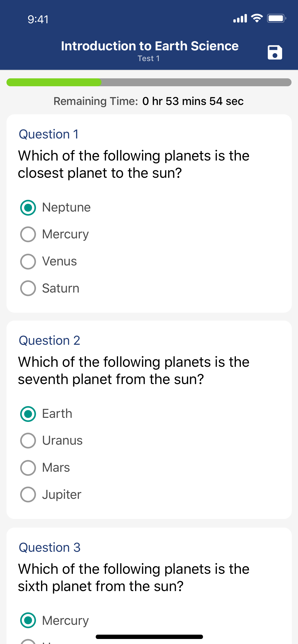The height and width of the screenshot is (644, 298).
Task: Tap the remaining time countdown
Action: [x=193, y=101]
